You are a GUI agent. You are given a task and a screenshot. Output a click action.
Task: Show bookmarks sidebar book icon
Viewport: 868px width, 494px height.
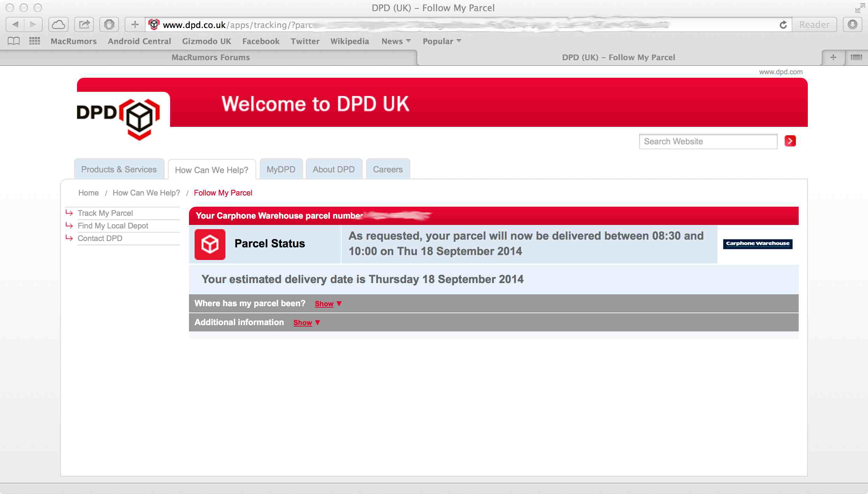pyautogui.click(x=14, y=41)
